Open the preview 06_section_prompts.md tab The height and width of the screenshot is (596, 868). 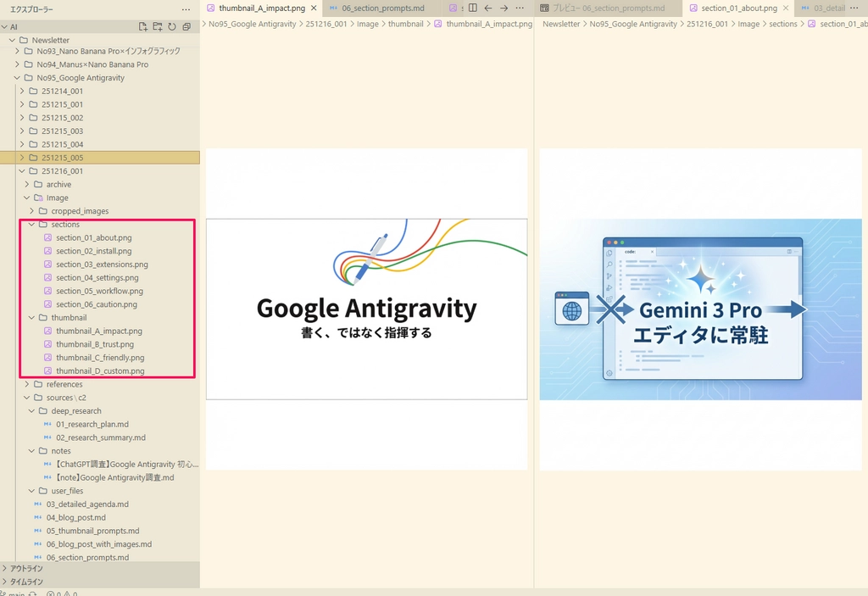[x=609, y=8]
